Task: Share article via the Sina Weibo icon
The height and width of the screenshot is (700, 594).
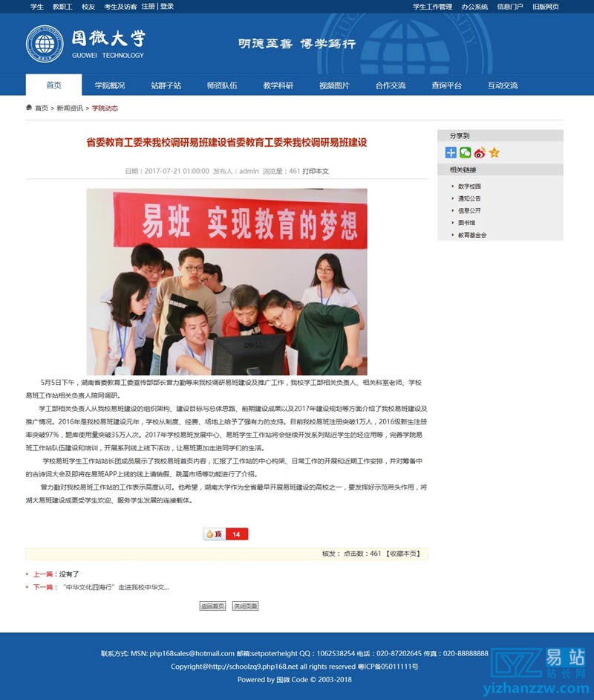Action: click(x=479, y=153)
